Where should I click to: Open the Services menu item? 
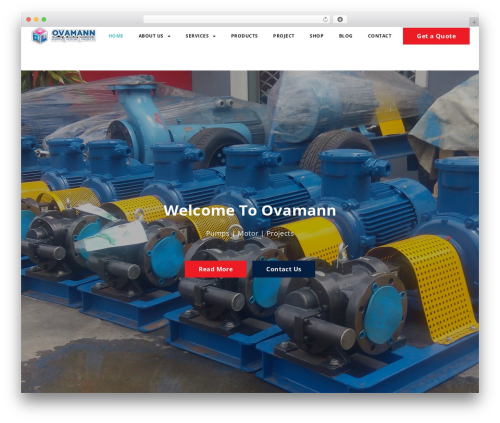click(197, 36)
